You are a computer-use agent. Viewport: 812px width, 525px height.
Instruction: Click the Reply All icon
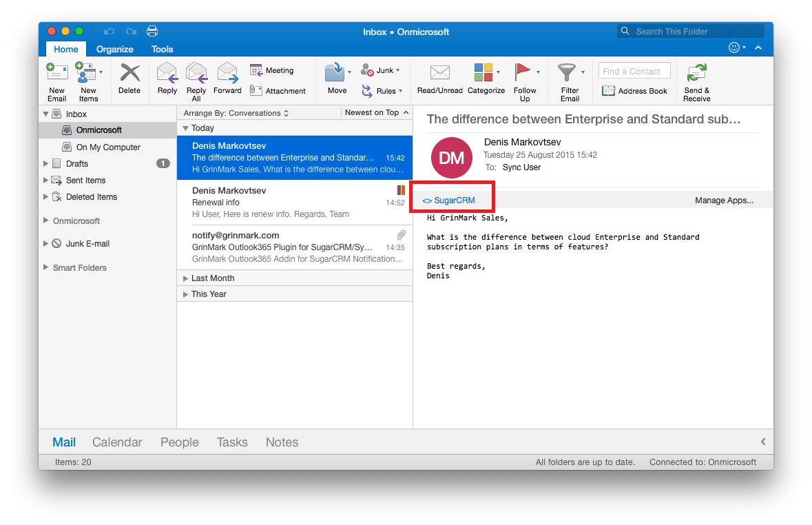click(196, 72)
